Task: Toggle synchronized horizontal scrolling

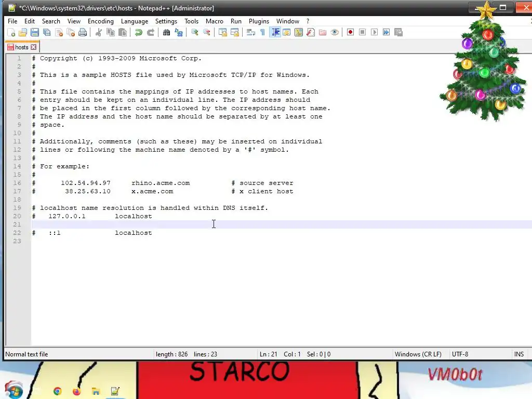Action: click(234, 32)
